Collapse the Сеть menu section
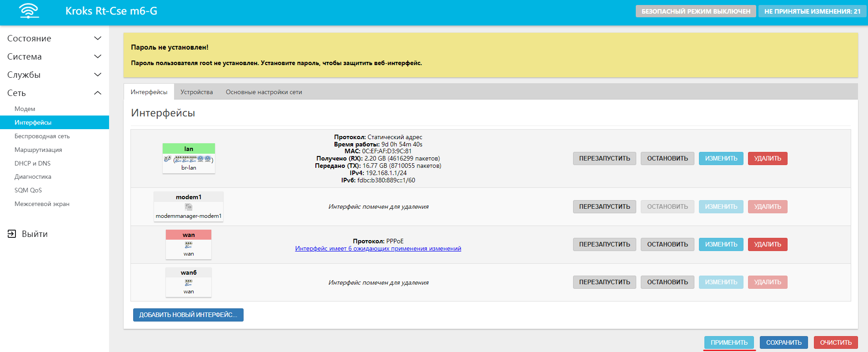868x352 pixels. [97, 93]
